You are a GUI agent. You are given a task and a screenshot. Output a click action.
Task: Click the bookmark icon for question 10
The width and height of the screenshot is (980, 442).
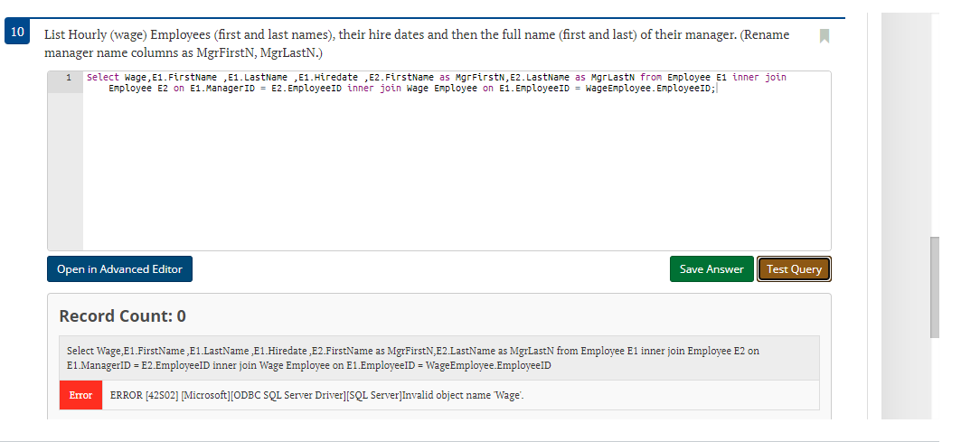pyautogui.click(x=825, y=35)
